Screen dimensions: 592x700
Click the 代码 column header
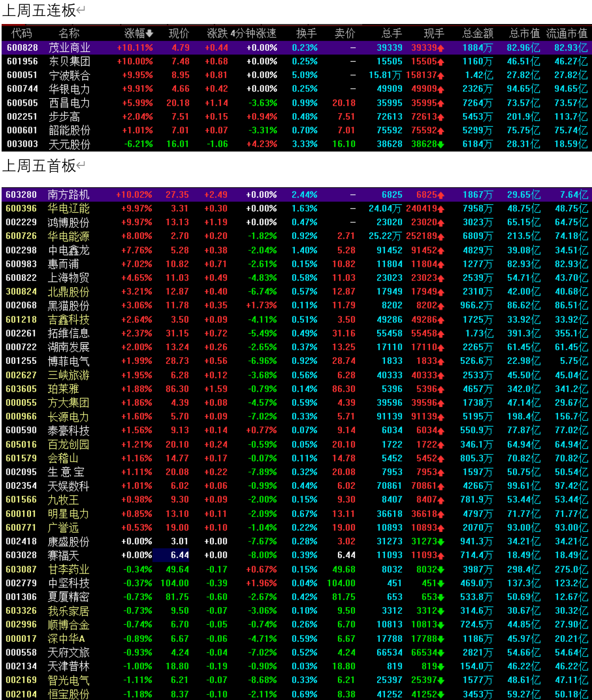click(21, 34)
